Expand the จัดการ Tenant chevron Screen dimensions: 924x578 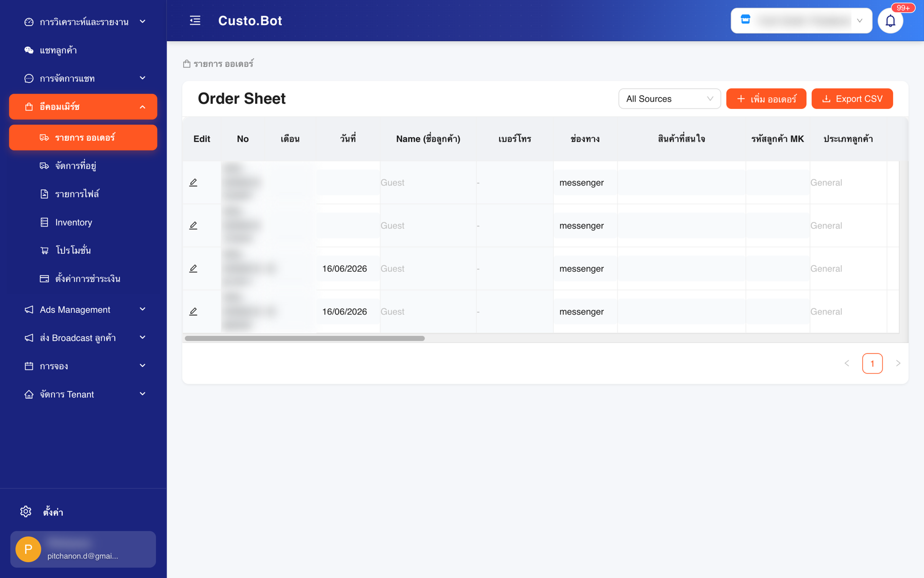(x=143, y=394)
